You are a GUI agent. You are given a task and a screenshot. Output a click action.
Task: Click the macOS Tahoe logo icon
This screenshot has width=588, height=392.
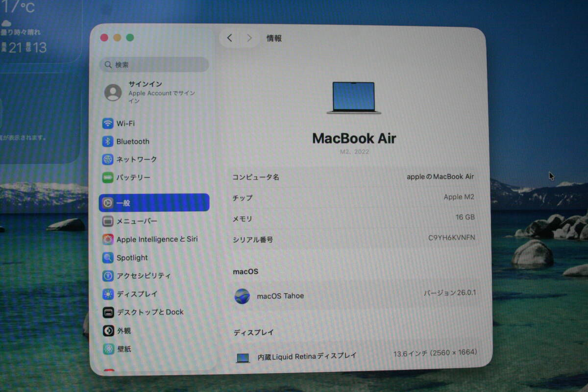click(x=242, y=296)
